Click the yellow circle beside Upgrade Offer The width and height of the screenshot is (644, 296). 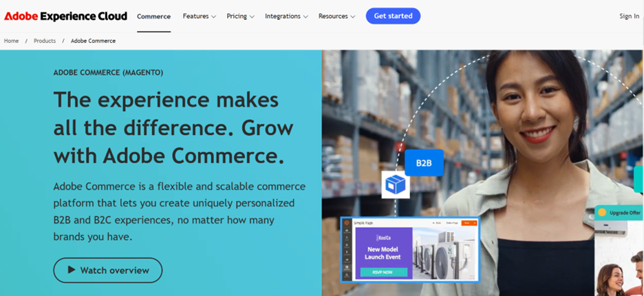602,213
